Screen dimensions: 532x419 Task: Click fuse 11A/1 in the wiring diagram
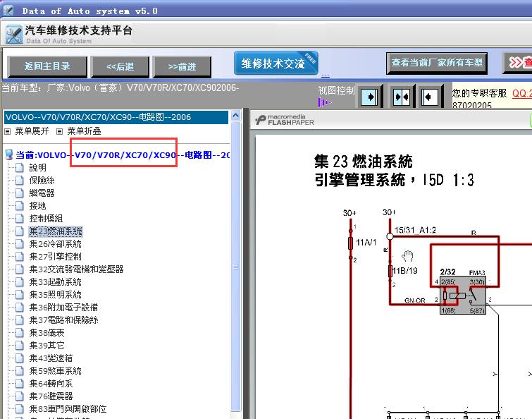pos(350,243)
